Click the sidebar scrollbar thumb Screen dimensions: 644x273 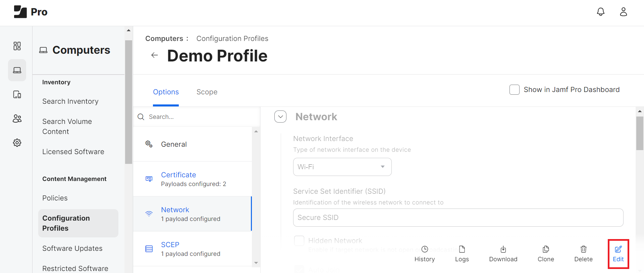[128, 102]
